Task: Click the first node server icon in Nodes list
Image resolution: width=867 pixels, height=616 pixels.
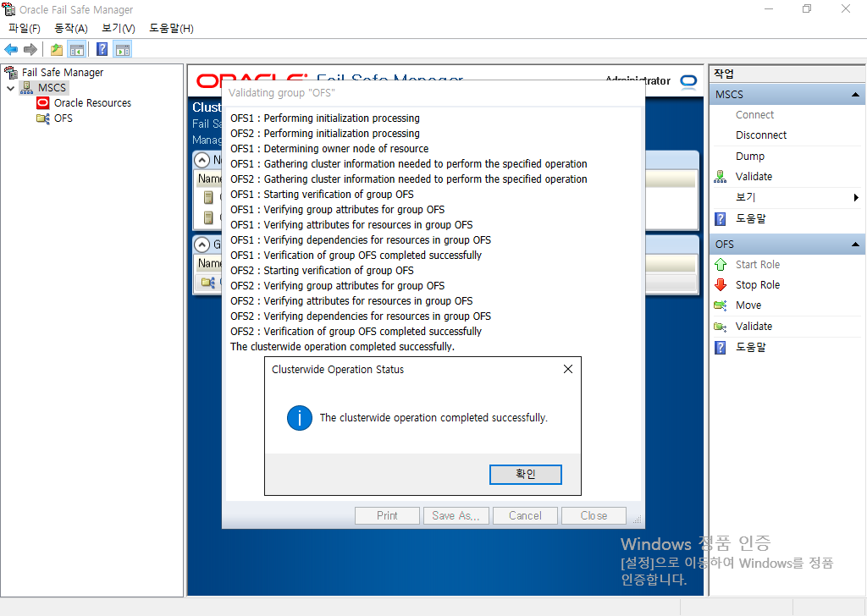Action: coord(208,197)
